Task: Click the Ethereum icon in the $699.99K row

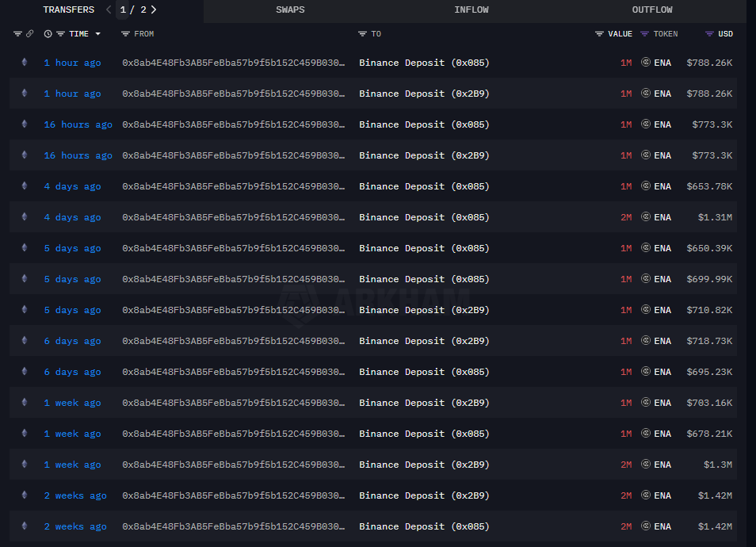Action: pos(25,278)
